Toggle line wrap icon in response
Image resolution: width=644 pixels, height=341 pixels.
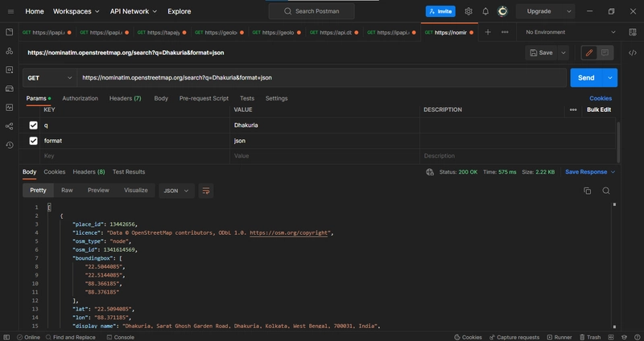(x=206, y=191)
